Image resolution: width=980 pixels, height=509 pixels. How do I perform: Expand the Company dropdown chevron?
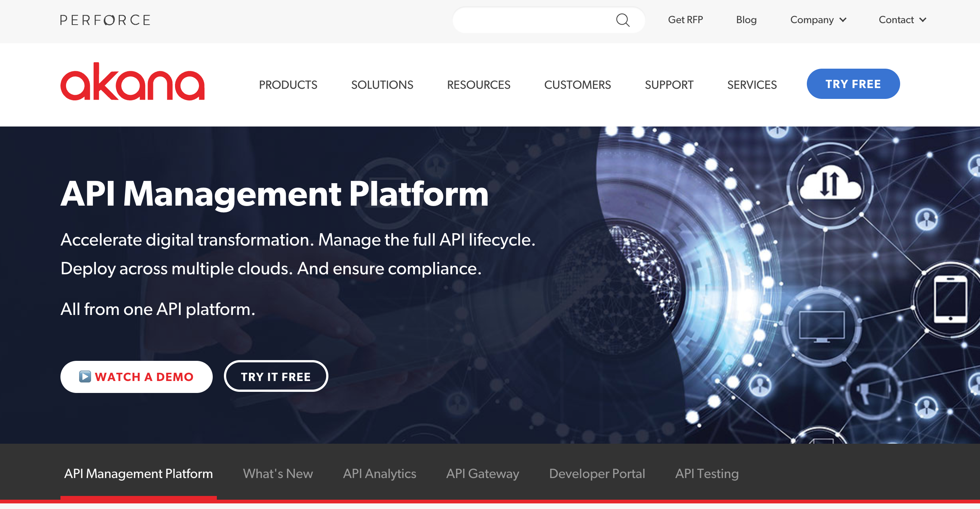[x=843, y=20]
